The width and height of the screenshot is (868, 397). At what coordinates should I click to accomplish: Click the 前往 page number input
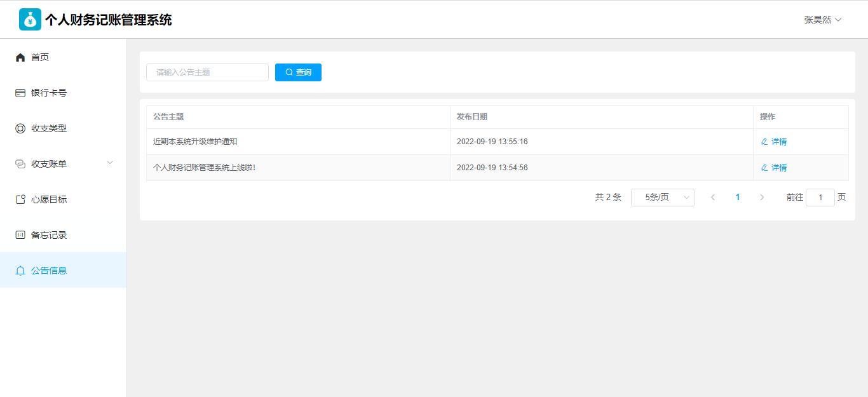tap(820, 198)
